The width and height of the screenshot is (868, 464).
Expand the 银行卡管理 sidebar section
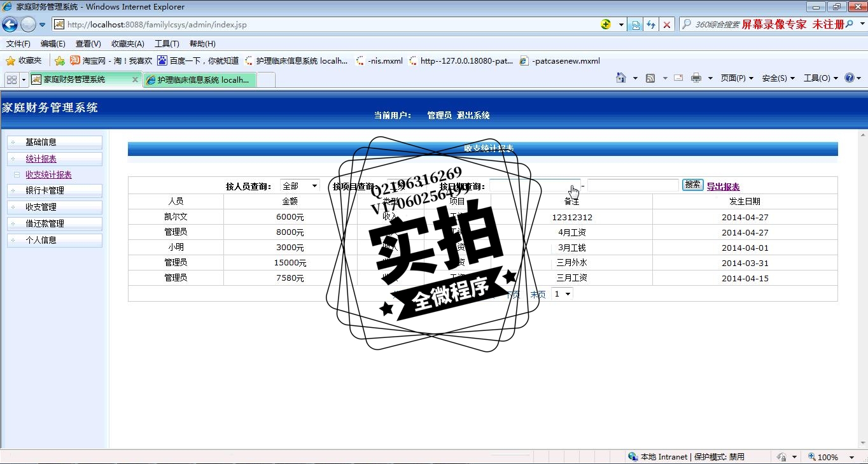click(54, 190)
